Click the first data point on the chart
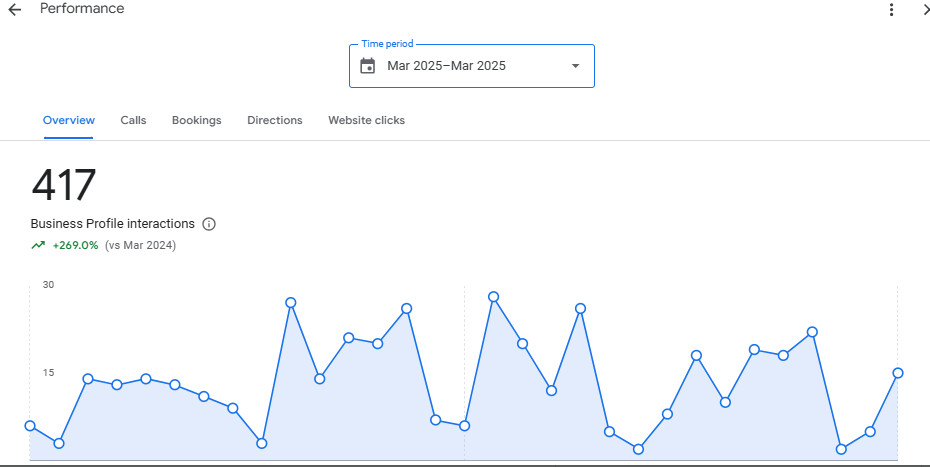930x467 pixels. [30, 425]
